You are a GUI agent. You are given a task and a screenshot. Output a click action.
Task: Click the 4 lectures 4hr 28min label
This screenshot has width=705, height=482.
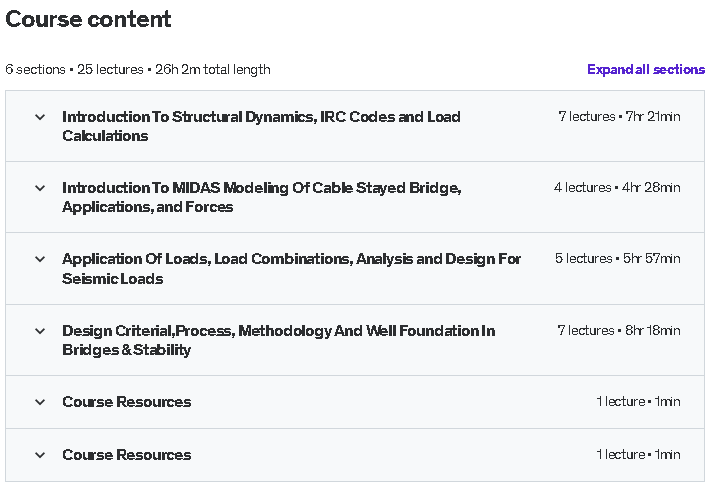[x=617, y=187]
